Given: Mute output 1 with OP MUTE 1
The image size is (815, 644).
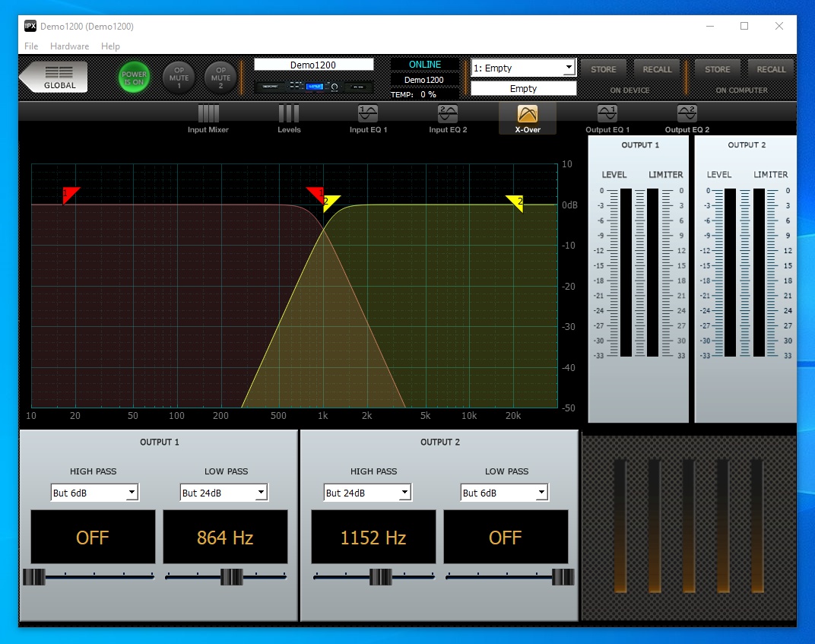Looking at the screenshot, I should [178, 77].
